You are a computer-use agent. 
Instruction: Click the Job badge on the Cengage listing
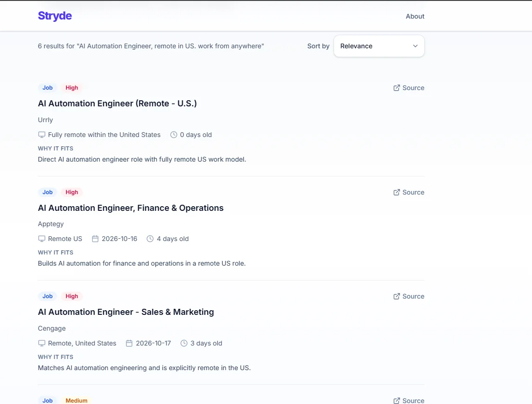47,296
